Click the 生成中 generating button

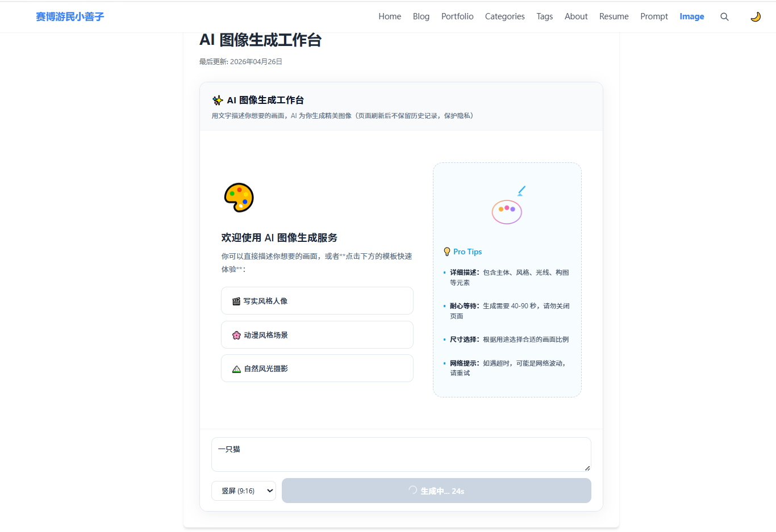pyautogui.click(x=436, y=491)
